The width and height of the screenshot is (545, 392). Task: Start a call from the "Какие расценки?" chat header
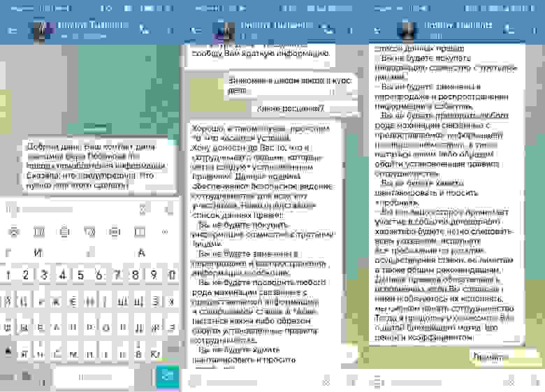327,29
